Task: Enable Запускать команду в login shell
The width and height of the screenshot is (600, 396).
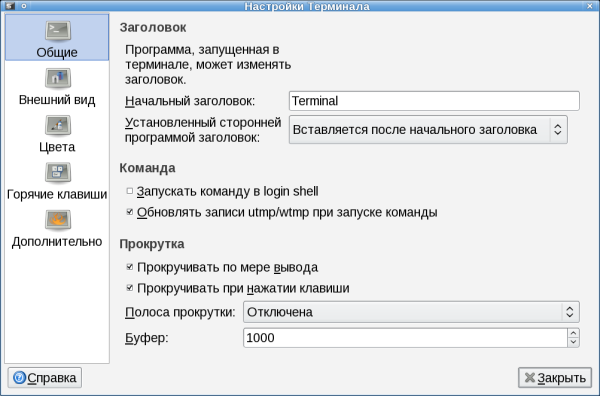Action: click(x=130, y=191)
